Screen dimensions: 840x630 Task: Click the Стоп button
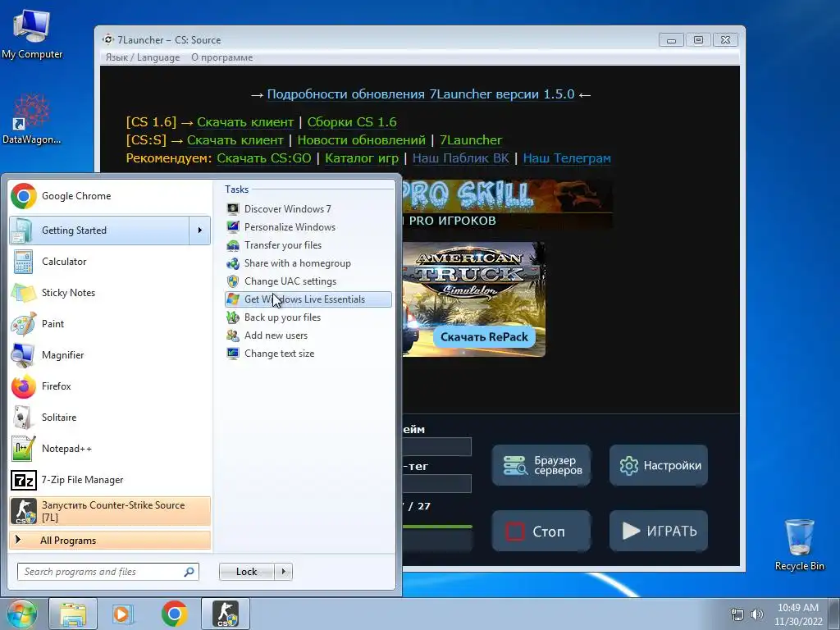(x=541, y=531)
